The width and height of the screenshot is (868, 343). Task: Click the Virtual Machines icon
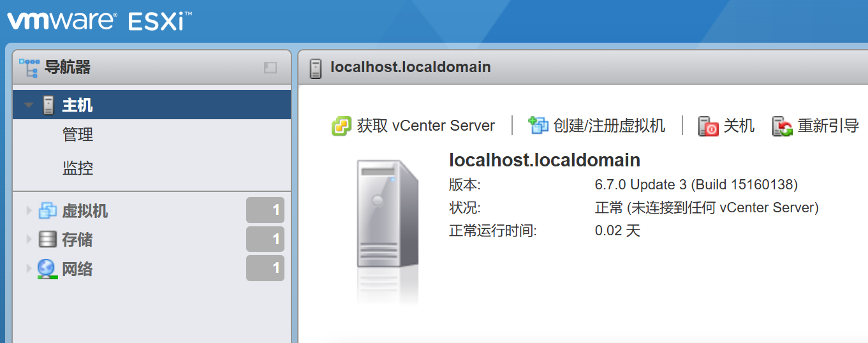coord(48,210)
